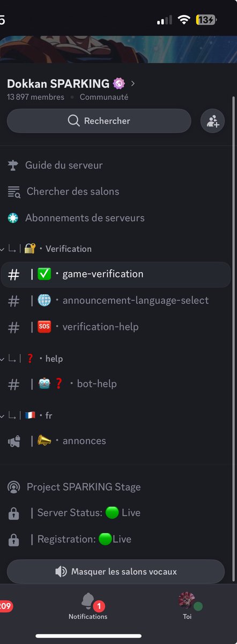Tap the yellow megaphone emoji on annonces

click(x=45, y=441)
